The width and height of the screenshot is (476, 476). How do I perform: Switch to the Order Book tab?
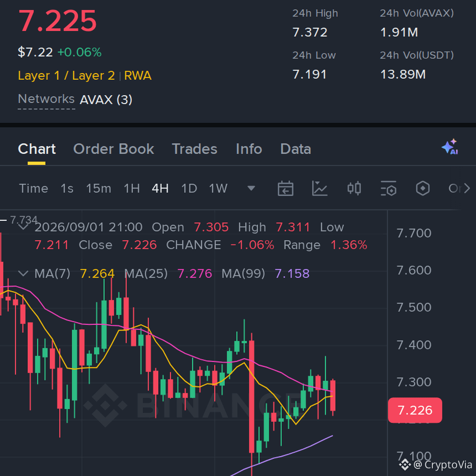pyautogui.click(x=114, y=149)
